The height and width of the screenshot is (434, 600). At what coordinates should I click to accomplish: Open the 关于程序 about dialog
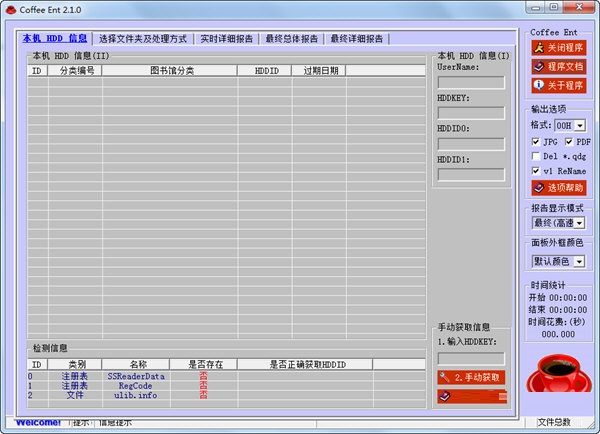point(558,84)
